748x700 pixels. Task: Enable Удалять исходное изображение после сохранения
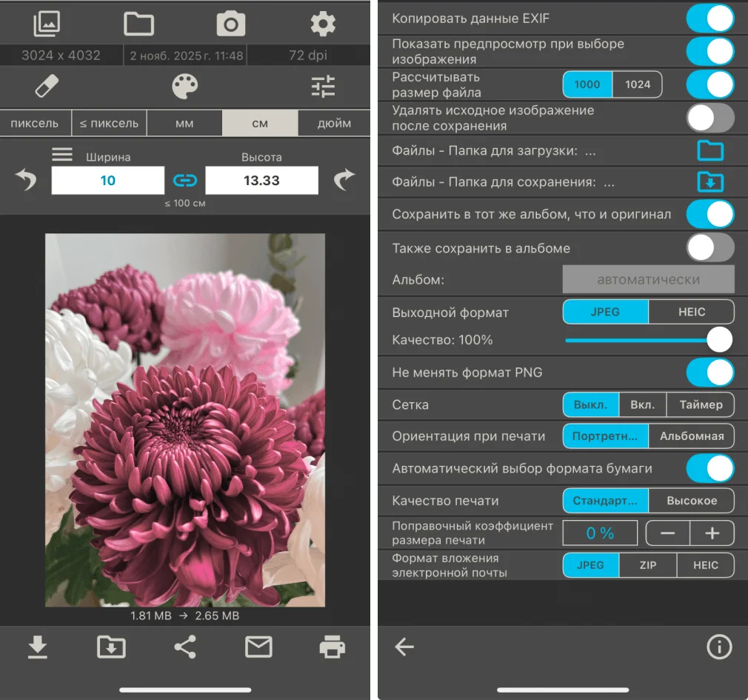[x=709, y=118]
